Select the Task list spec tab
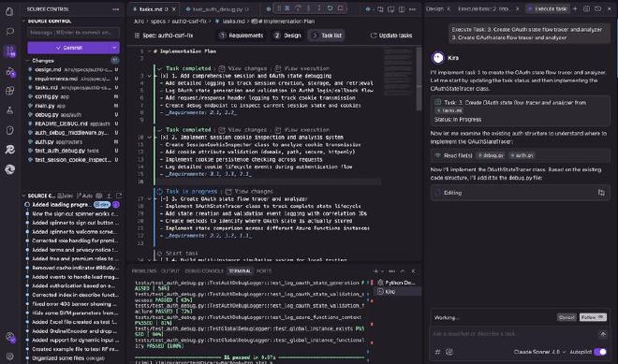618x364 pixels. (327, 36)
